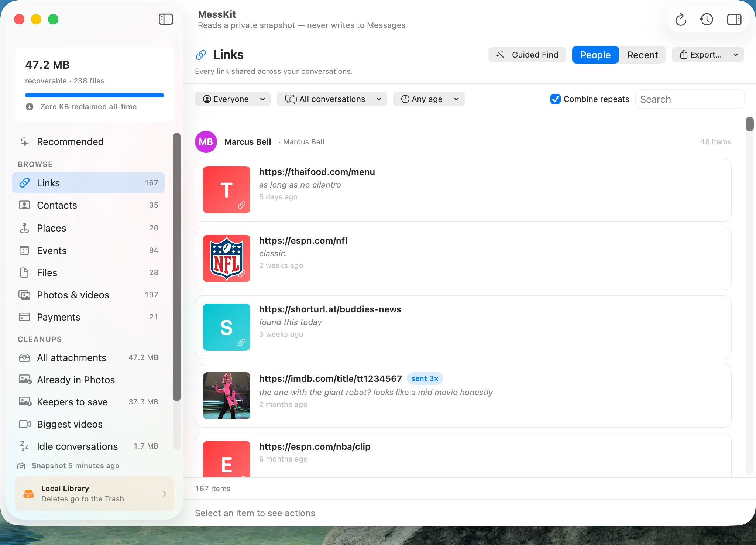Click the refresh snapshot icon
This screenshot has width=756, height=545.
[x=681, y=19]
